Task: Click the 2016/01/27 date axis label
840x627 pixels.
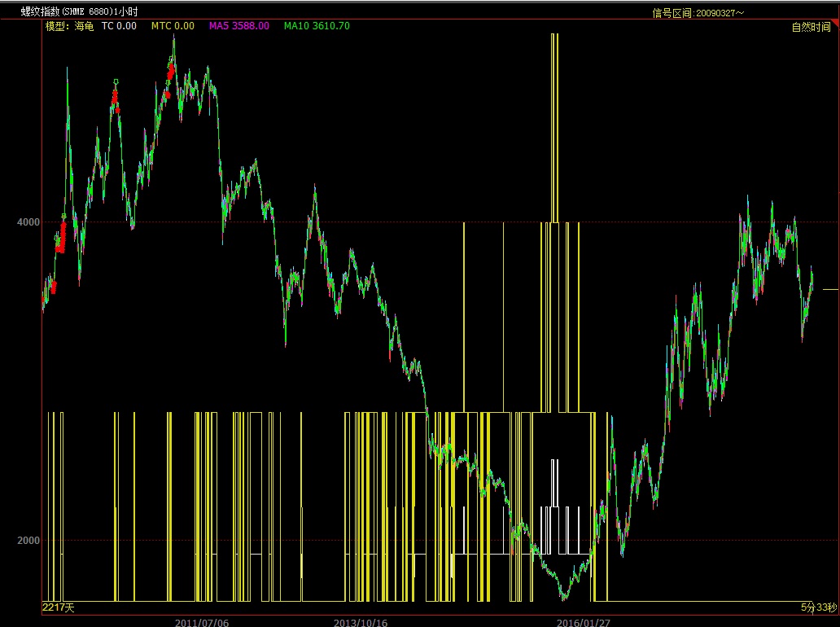Action: pos(584,623)
